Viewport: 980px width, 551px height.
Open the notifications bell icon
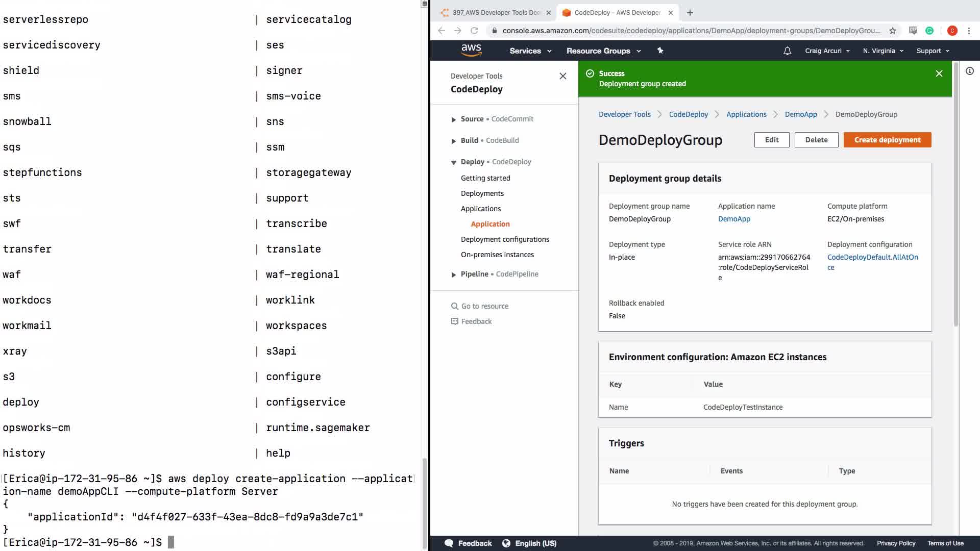(x=787, y=51)
